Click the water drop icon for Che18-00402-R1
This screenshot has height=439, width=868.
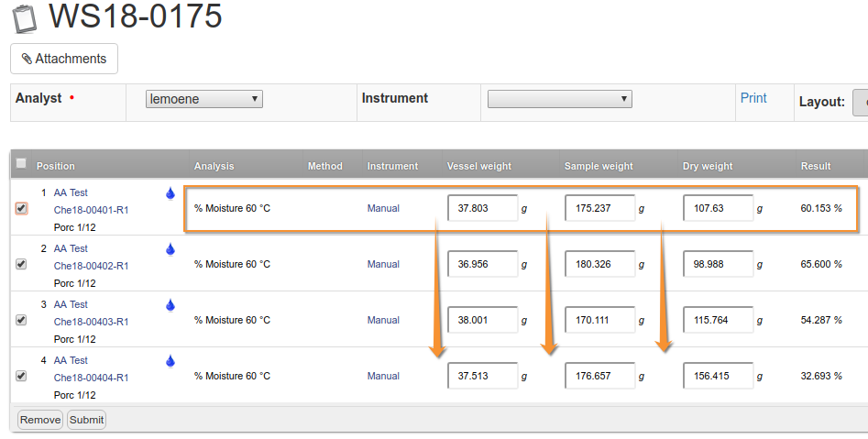170,249
